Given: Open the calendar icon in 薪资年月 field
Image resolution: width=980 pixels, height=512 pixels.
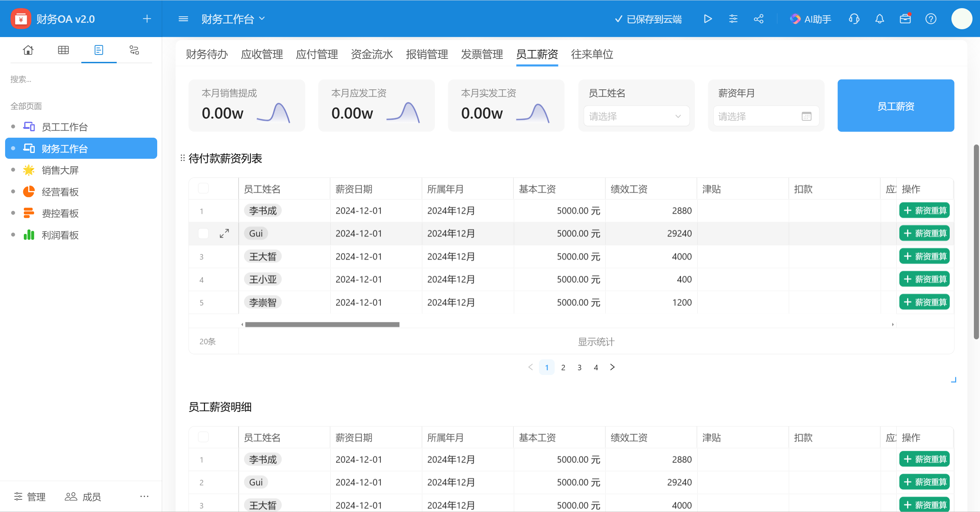Looking at the screenshot, I should (806, 116).
